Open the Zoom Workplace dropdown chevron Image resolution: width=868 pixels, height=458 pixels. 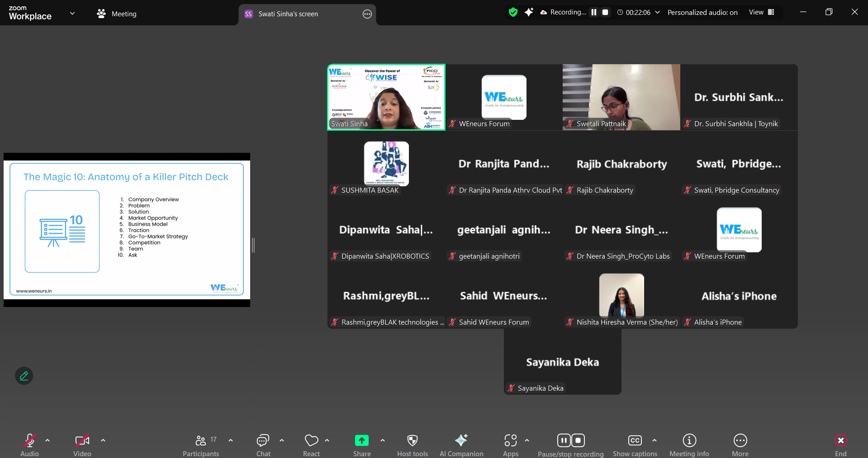point(72,14)
